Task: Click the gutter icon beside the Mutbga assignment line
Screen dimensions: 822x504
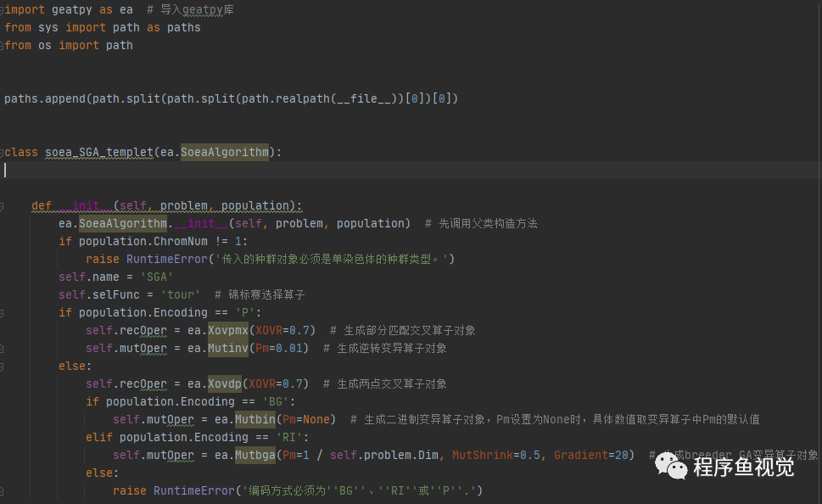Action: 3,455
